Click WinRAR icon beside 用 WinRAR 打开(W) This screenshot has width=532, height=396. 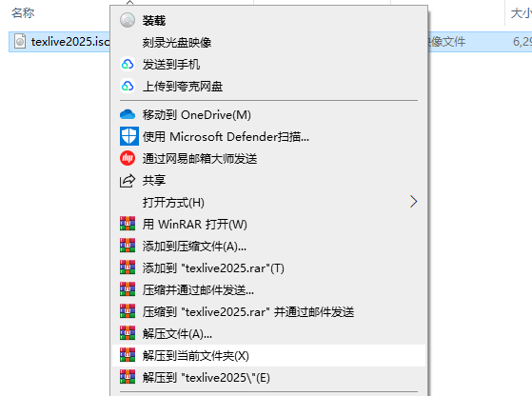tap(128, 224)
